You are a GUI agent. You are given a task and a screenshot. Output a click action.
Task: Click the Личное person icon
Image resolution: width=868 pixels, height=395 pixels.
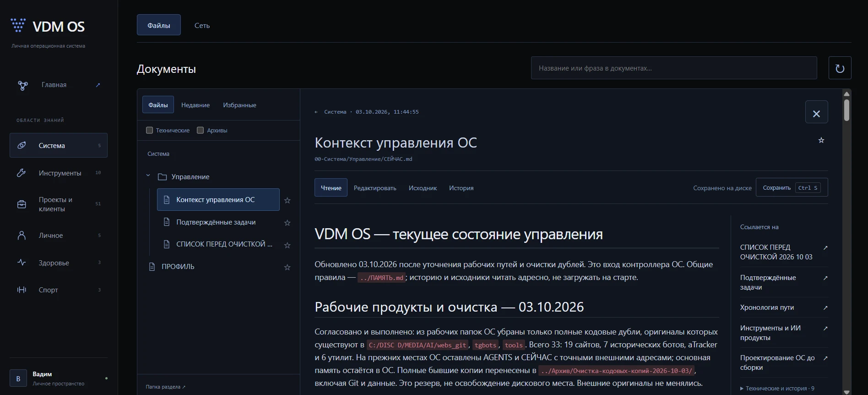[22, 235]
